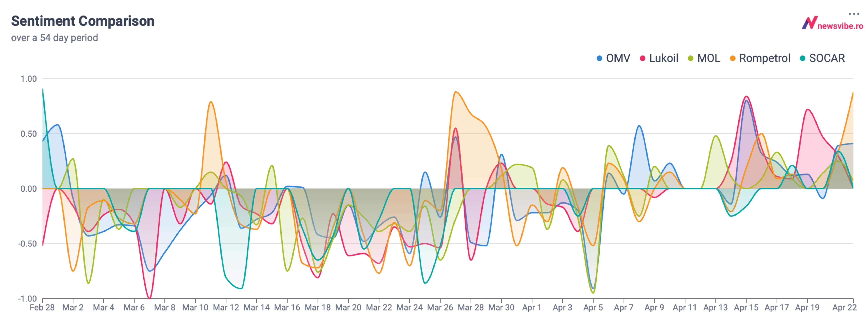Click the 'over a 54 day period' subtitle
Image resolution: width=868 pixels, height=334 pixels.
55,38
